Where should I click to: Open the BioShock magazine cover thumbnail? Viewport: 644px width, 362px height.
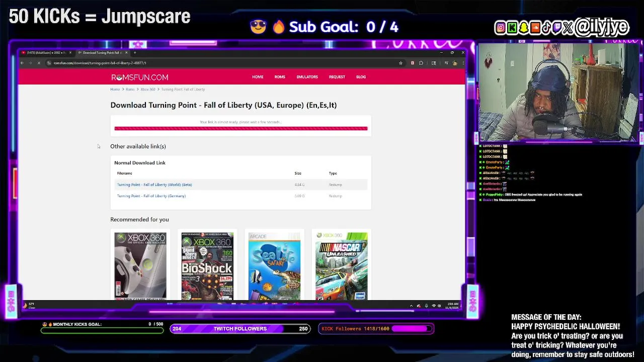[207, 266]
